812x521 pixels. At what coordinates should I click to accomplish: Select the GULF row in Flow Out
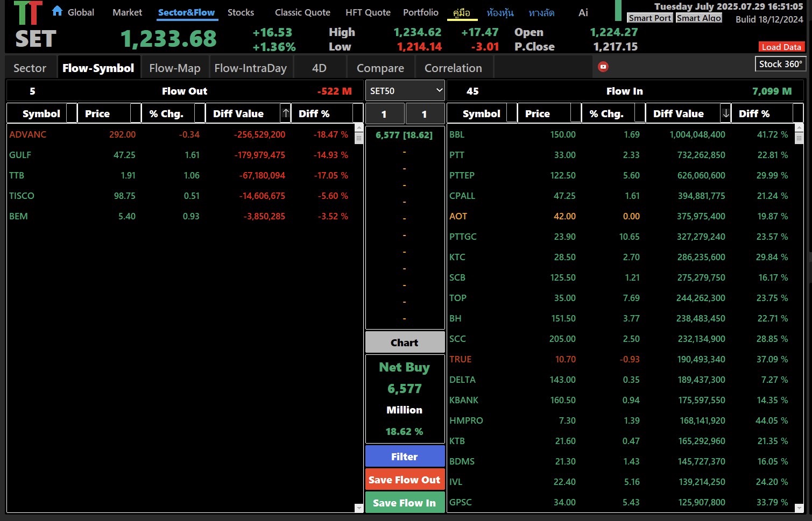pyautogui.click(x=182, y=155)
